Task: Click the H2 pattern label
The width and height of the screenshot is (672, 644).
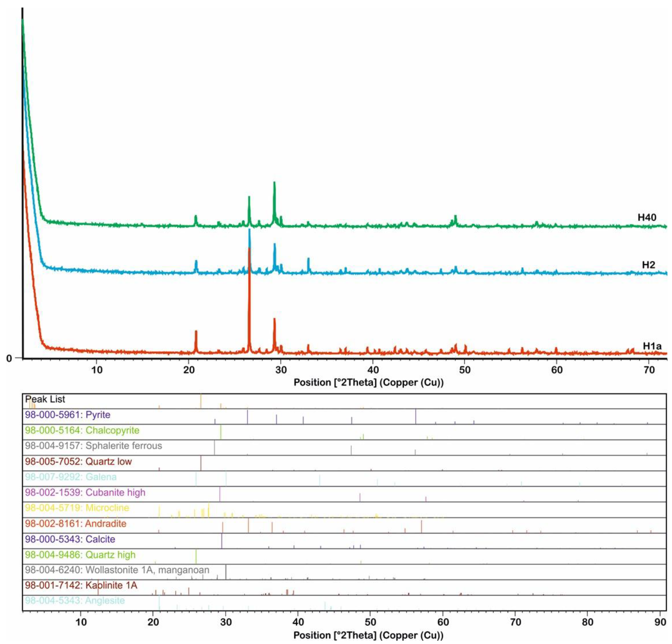Action: coord(648,265)
